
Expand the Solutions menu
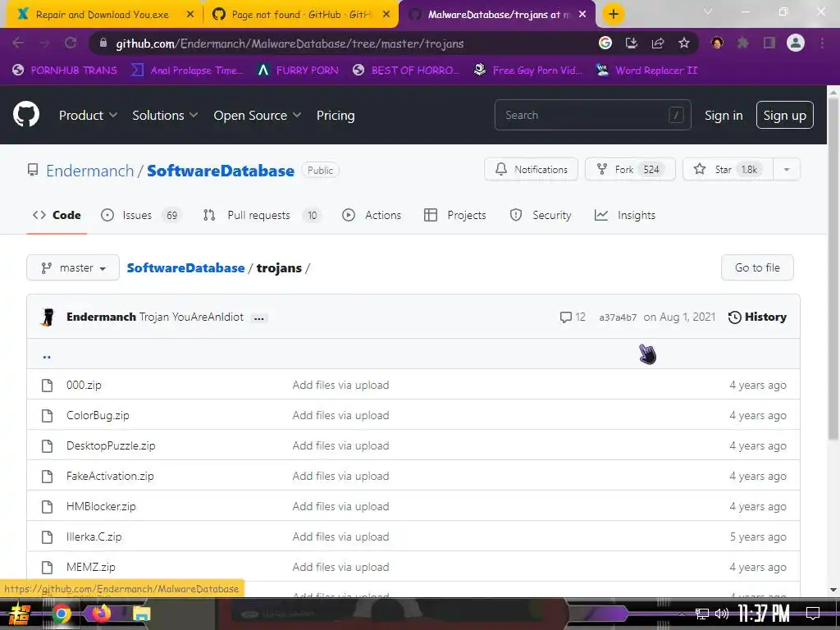(x=165, y=115)
